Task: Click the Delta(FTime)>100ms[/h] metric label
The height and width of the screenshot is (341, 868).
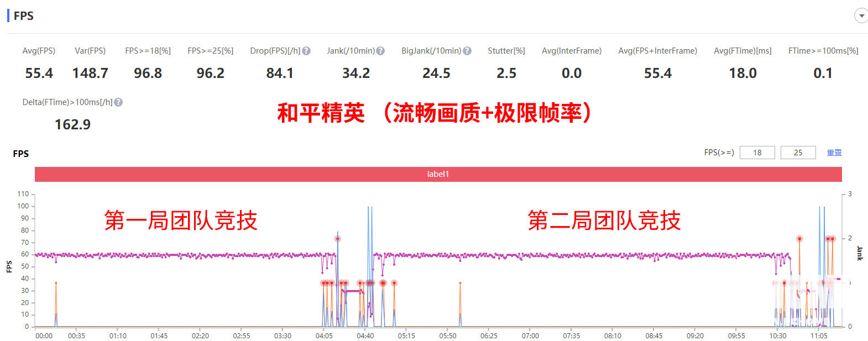Action: [67, 102]
